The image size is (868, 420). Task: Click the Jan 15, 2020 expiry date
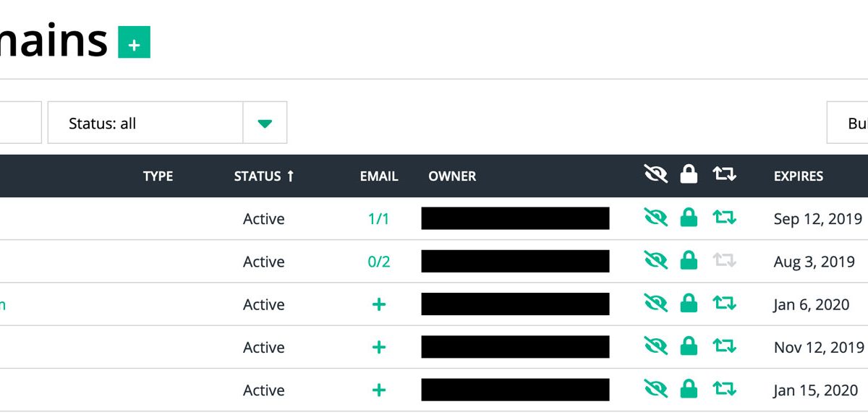[x=814, y=390]
